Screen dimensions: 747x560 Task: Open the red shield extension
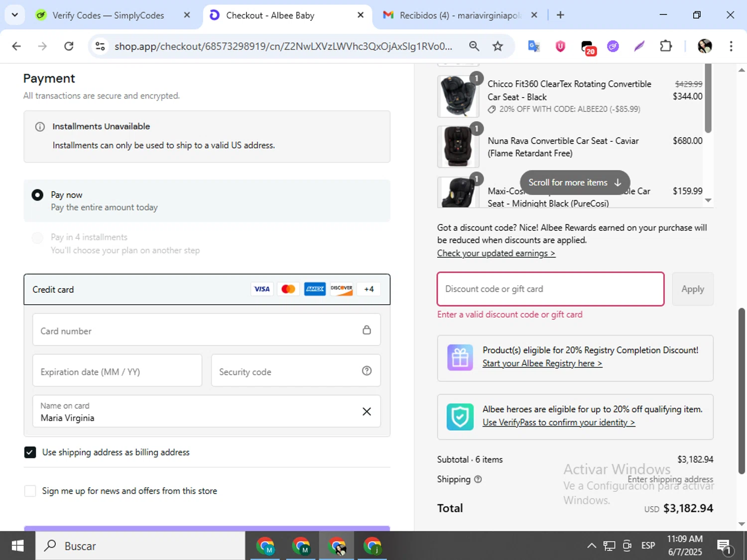560,46
